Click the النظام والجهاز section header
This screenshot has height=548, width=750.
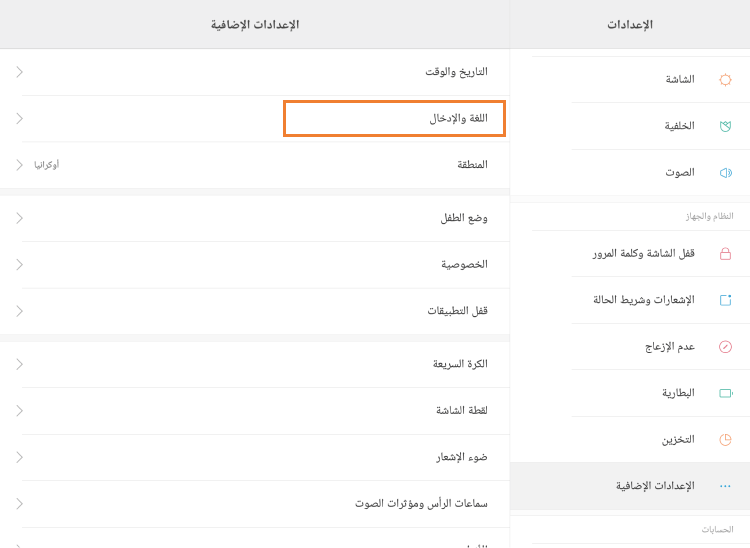click(709, 217)
